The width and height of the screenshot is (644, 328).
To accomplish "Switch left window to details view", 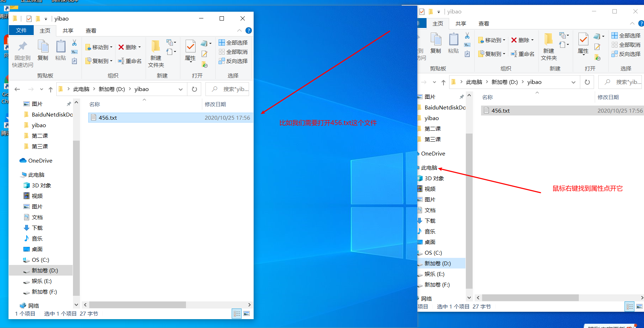I will tap(237, 313).
